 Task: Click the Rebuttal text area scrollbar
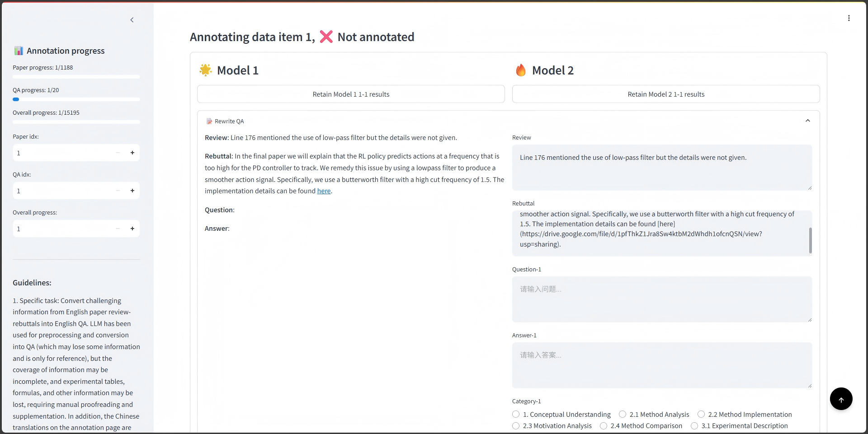coord(810,240)
